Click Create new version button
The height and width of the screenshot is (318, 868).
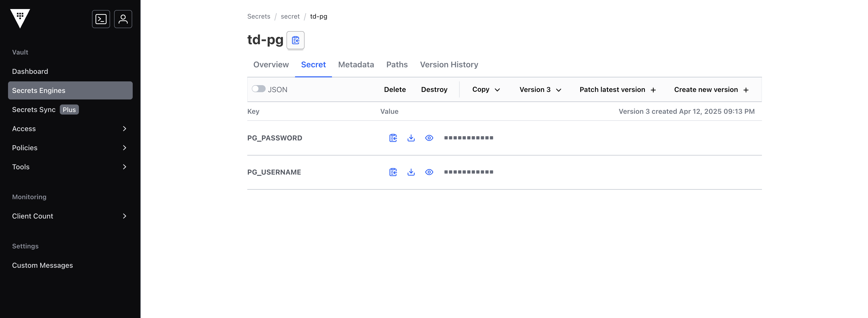coord(711,90)
